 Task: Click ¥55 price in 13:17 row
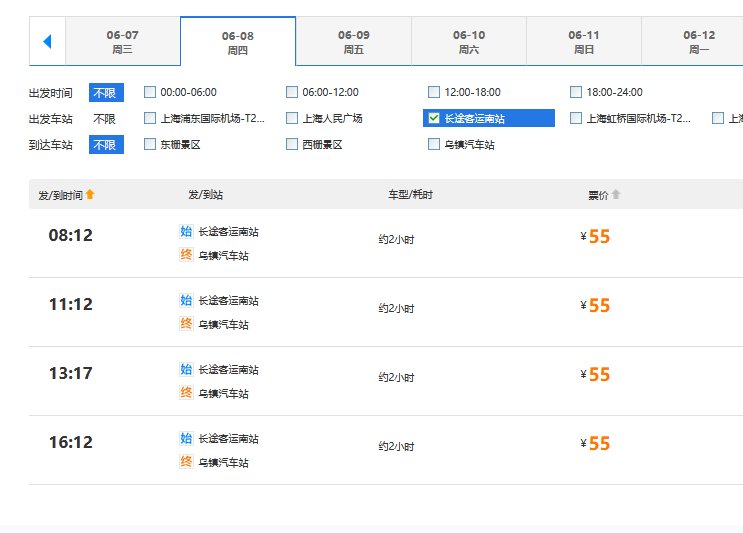(595, 374)
